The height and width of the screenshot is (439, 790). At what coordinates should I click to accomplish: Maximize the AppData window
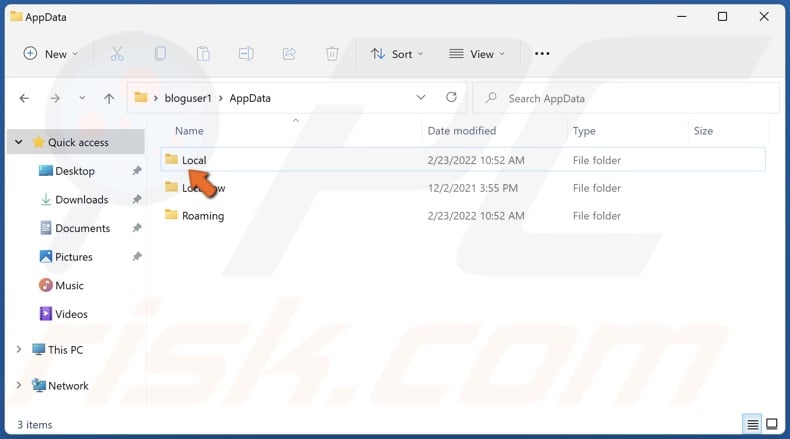[x=722, y=17]
